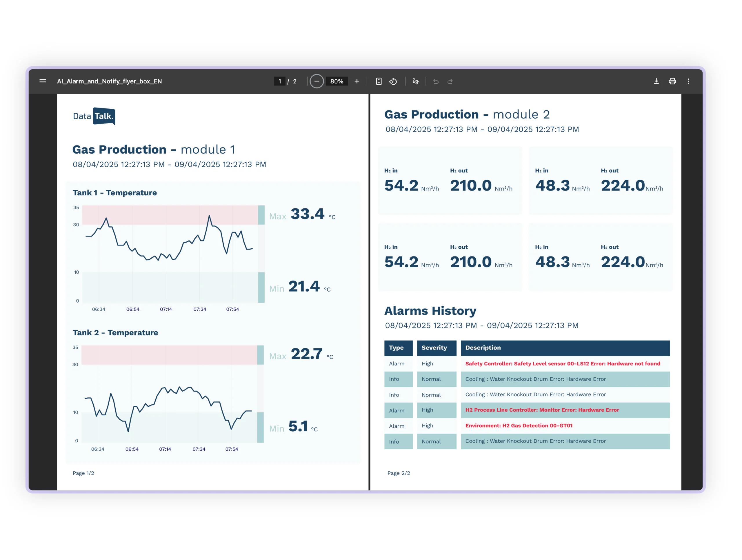Image resolution: width=742 pixels, height=560 pixels.
Task: Click the undo arrow icon
Action: (436, 81)
